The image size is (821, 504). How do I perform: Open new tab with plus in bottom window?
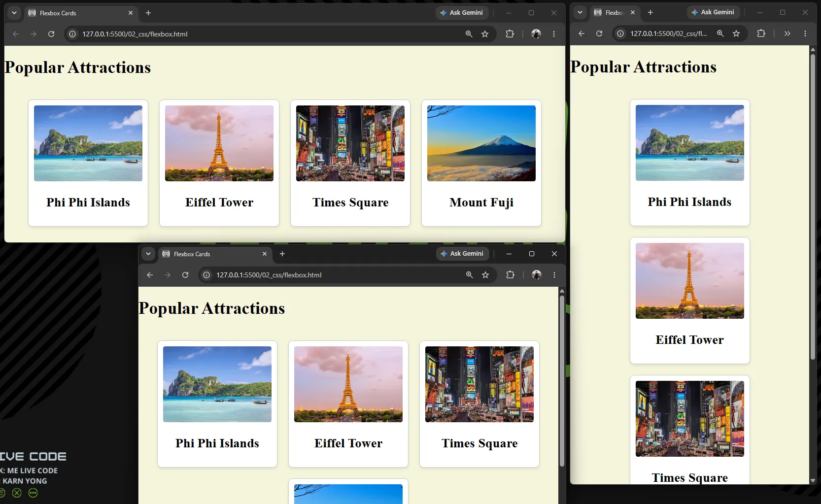[x=282, y=254]
